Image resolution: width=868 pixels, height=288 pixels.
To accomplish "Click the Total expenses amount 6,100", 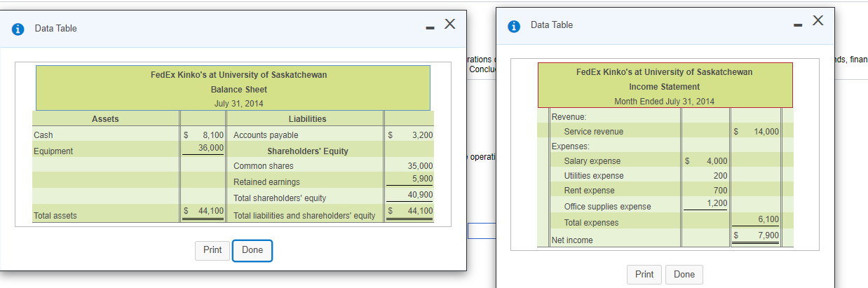I will pos(768,219).
